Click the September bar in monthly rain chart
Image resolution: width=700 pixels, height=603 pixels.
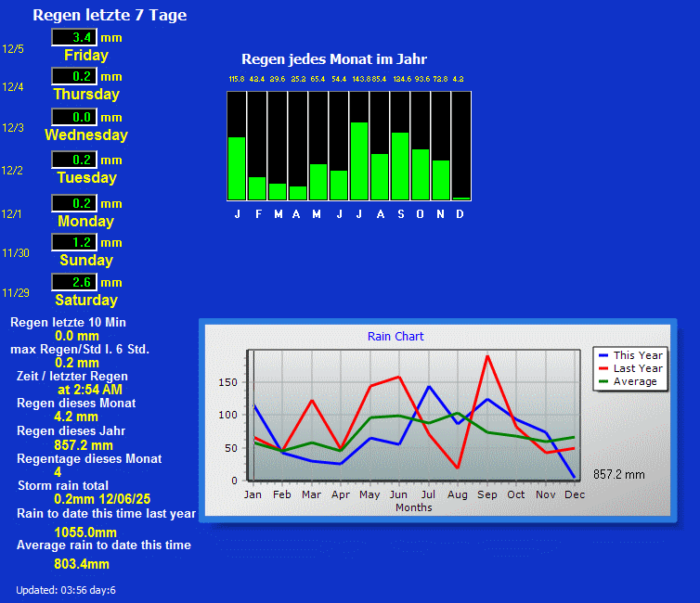400,165
